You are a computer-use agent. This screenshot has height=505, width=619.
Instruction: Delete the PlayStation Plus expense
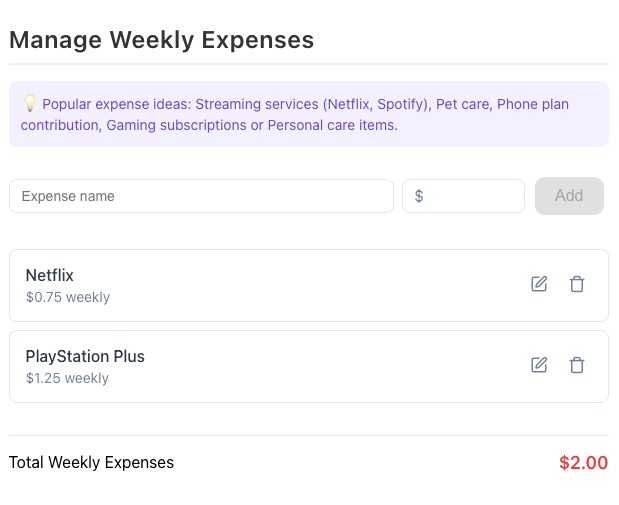(x=577, y=365)
